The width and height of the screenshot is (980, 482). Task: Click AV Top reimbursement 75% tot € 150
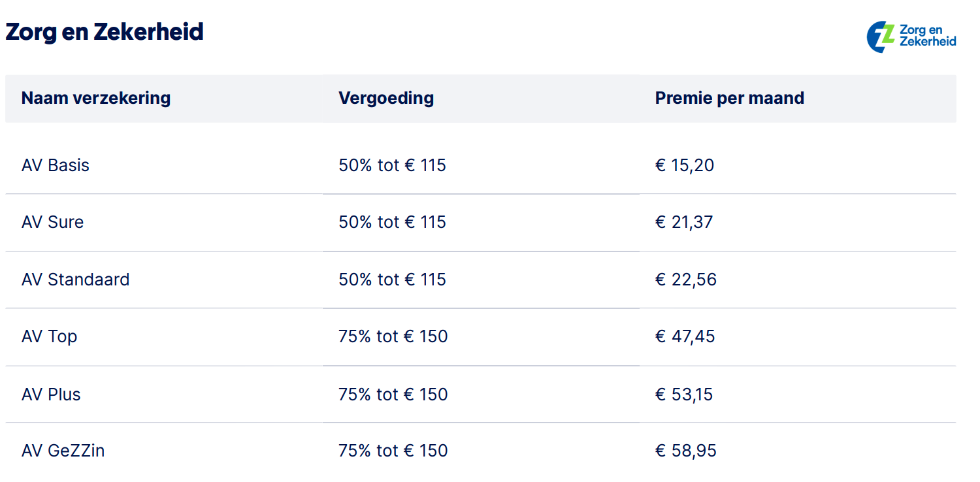click(x=393, y=337)
